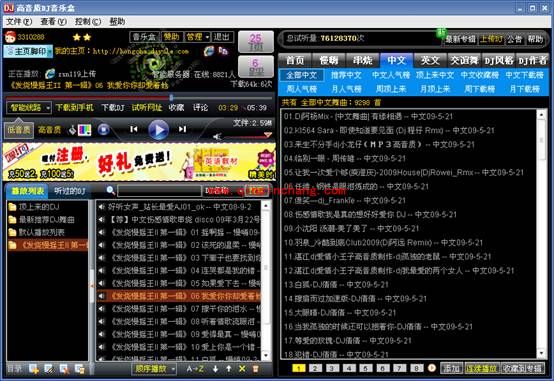
Task: Switch to the 首页 tab
Action: coord(295,60)
